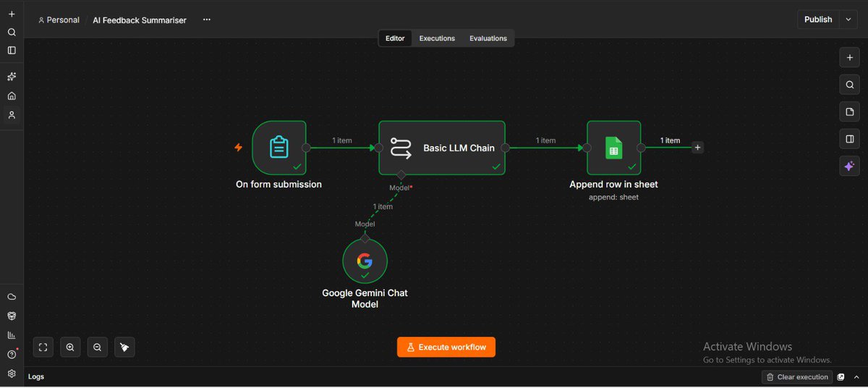Open the cloud icon in left sidebar

point(12,297)
